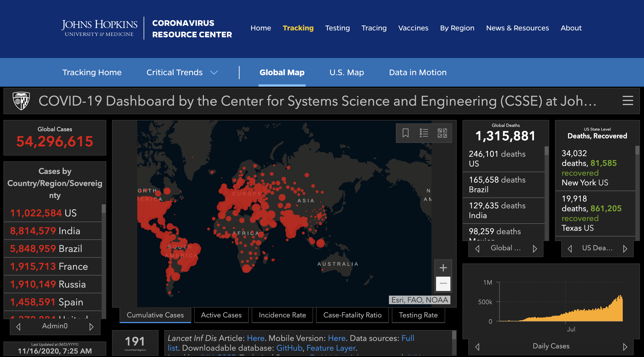
Task: Advance the Daily Cases chart right arrow
Action: click(625, 347)
